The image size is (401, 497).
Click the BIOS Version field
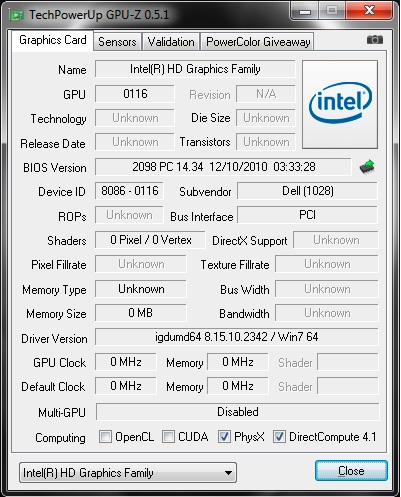223,167
